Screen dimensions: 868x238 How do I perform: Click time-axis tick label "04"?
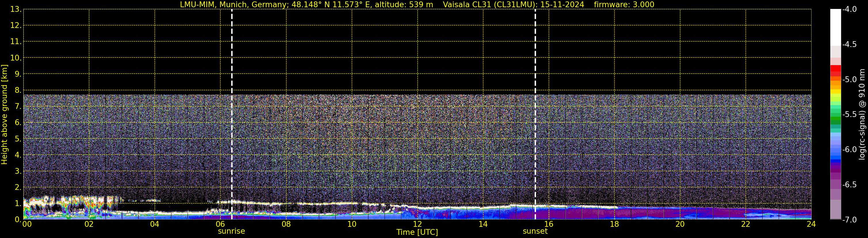pyautogui.click(x=155, y=224)
